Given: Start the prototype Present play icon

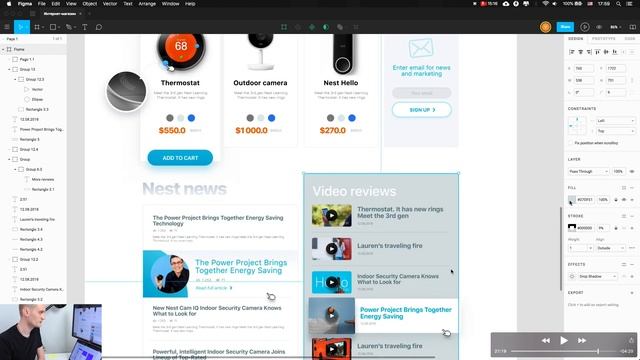Looking at the screenshot, I should coord(584,27).
